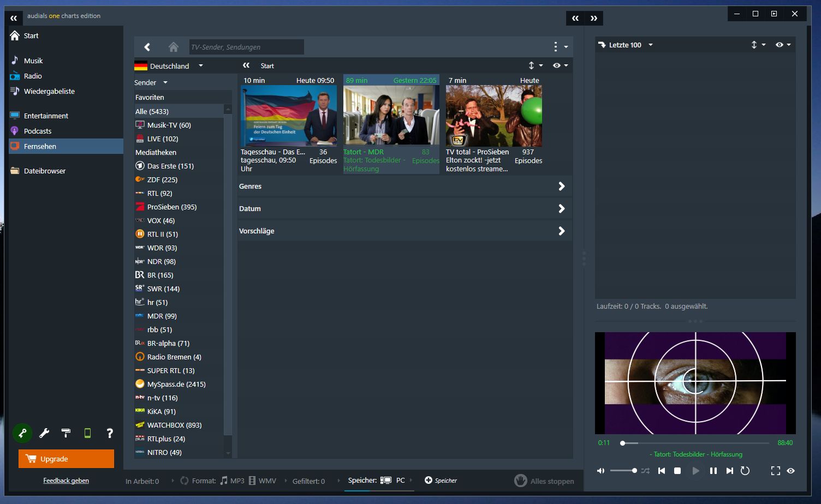
Task: Click the green key license icon
Action: pos(22,433)
